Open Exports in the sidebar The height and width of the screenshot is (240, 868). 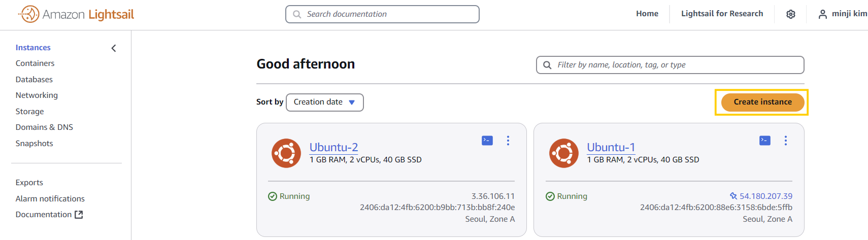29,183
